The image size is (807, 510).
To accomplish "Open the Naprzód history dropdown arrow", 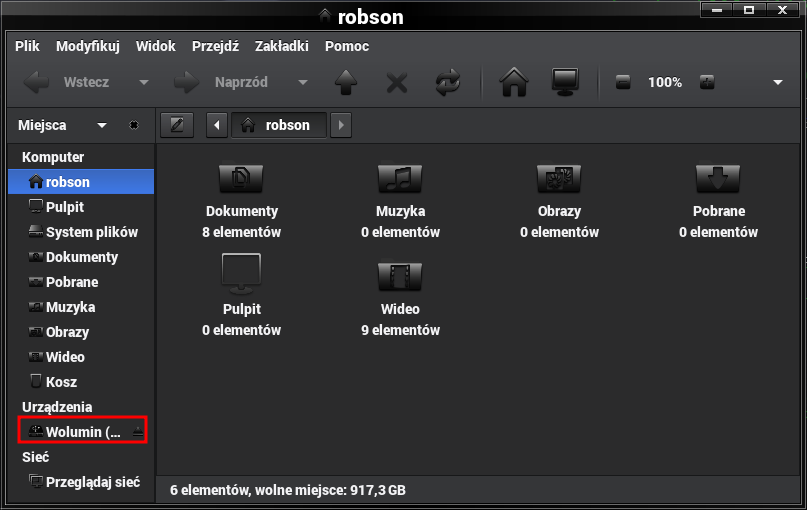I will pos(303,82).
